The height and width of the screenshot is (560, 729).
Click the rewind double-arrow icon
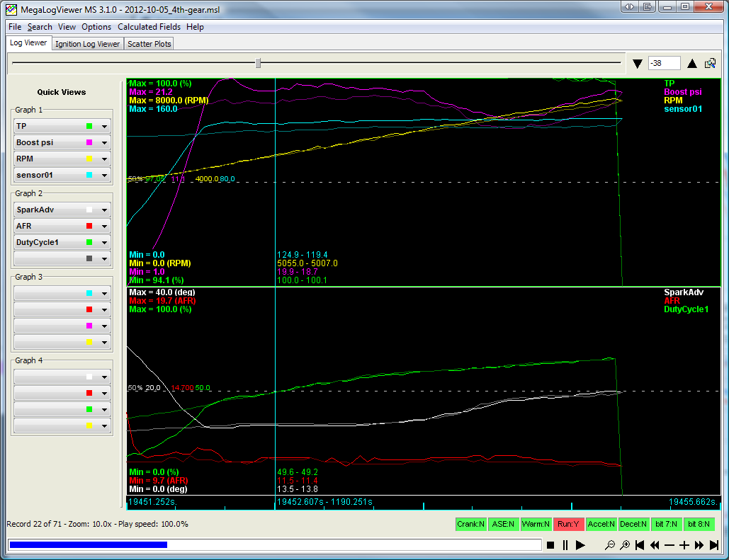point(655,544)
